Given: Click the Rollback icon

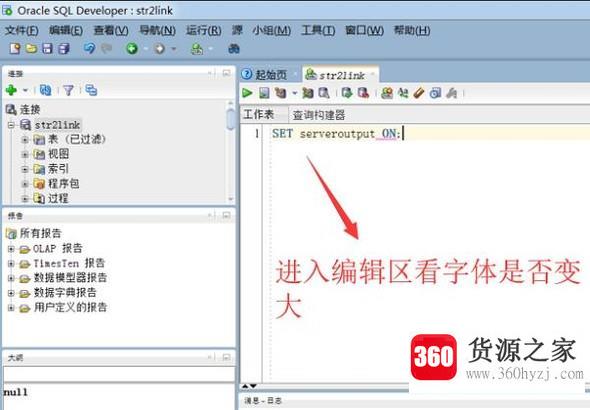Looking at the screenshot, I should coord(363,93).
